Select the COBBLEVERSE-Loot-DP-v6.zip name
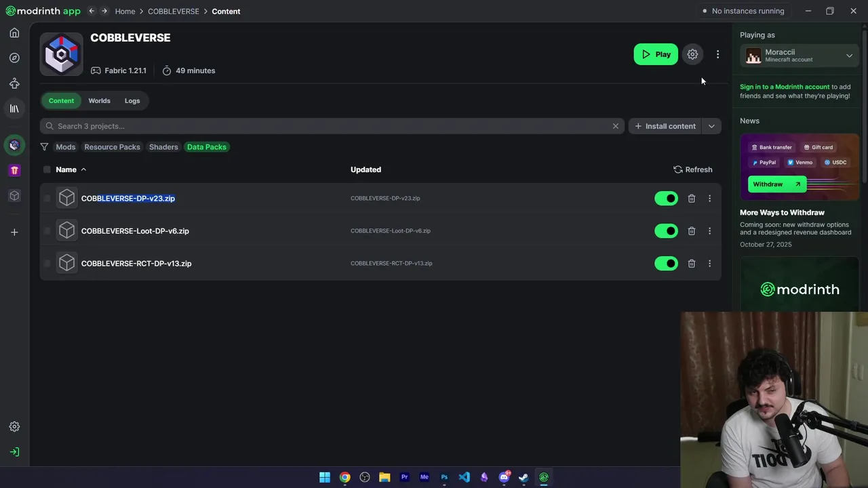 pos(135,231)
